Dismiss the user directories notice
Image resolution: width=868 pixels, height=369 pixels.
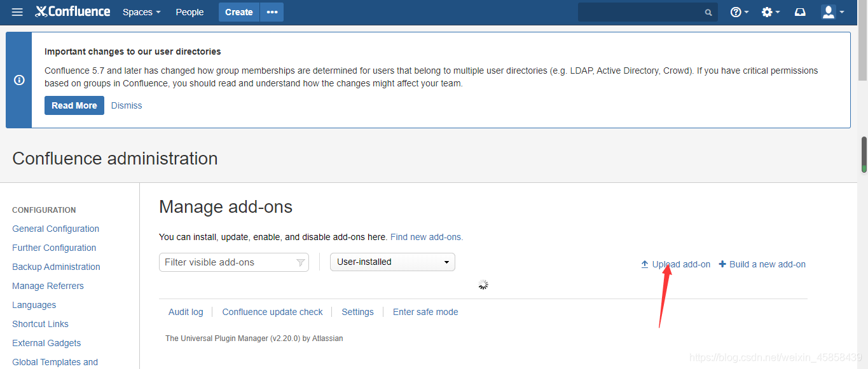[x=127, y=105]
